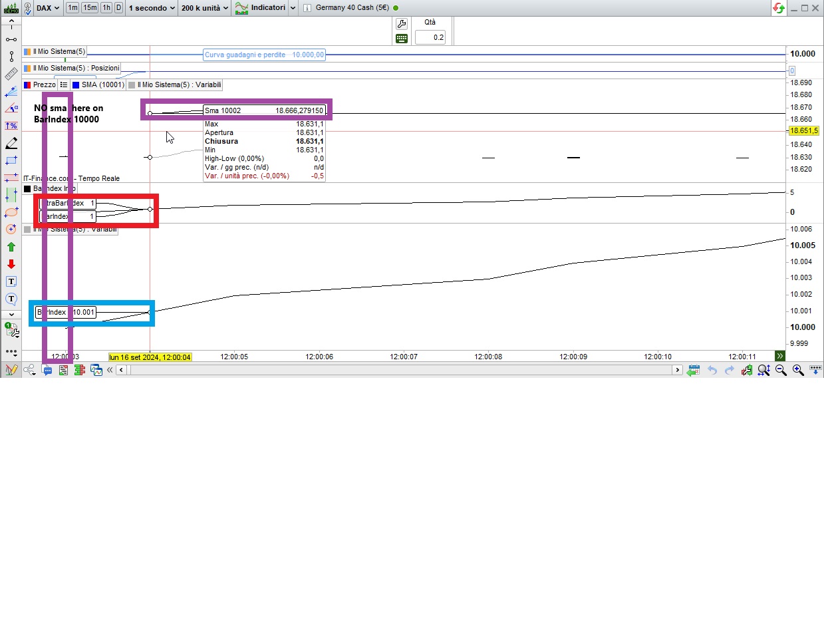Click the zoom out magnifier icon

pos(781,370)
